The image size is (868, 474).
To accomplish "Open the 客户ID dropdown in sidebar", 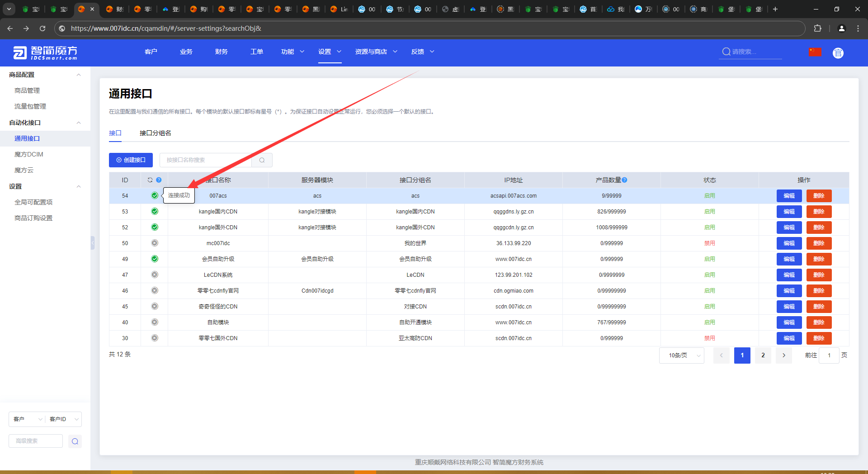I will pyautogui.click(x=64, y=419).
